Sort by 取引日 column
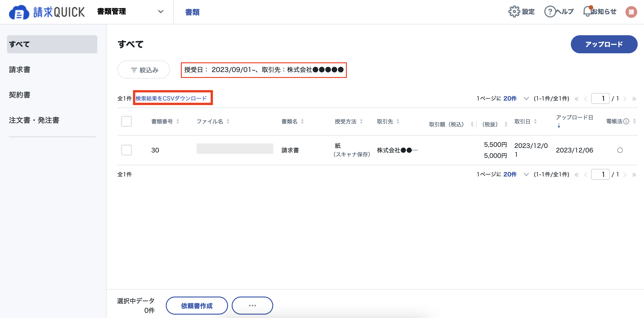The height and width of the screenshot is (318, 644). (535, 121)
